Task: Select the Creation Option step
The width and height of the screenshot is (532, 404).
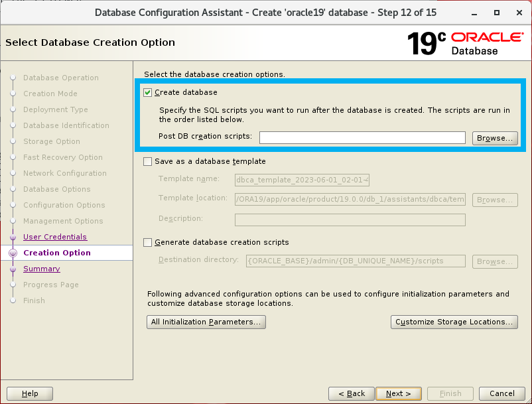Action: click(x=56, y=253)
